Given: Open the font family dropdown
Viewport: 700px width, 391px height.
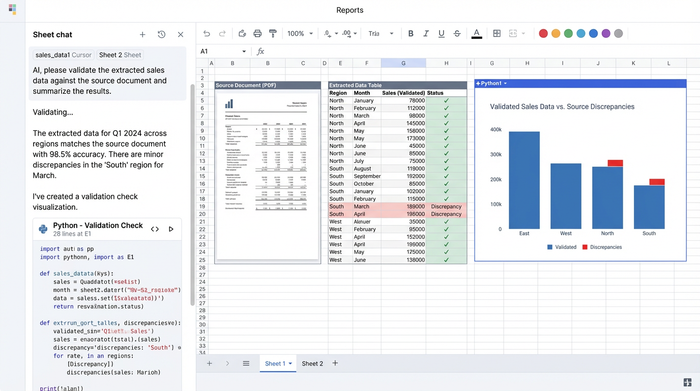Looking at the screenshot, I should click(381, 33).
